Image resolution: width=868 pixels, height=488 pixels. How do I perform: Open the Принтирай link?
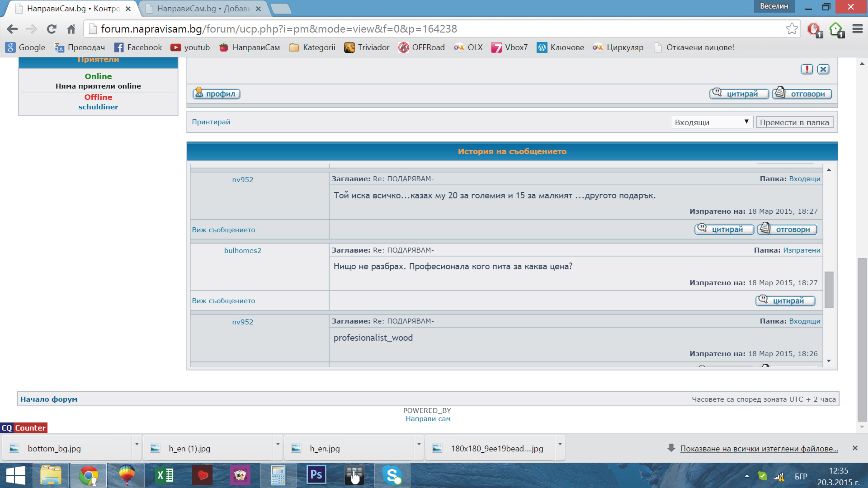211,122
